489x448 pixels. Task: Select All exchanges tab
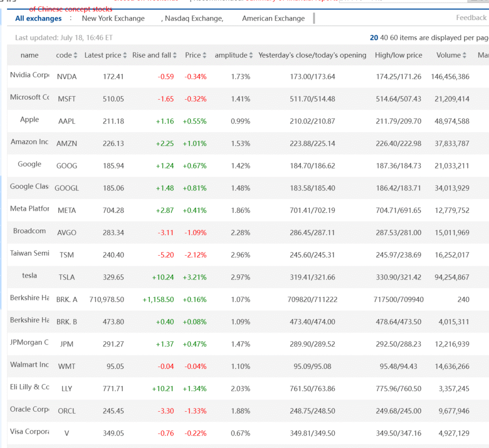coord(38,19)
